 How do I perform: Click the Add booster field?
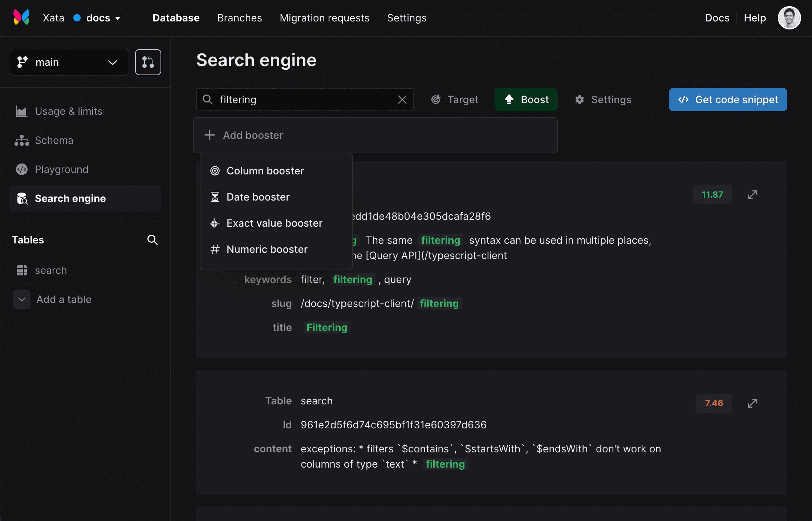tap(375, 135)
